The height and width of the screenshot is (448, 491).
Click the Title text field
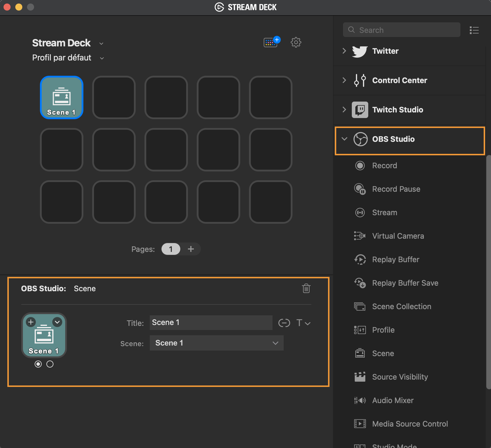coord(211,323)
